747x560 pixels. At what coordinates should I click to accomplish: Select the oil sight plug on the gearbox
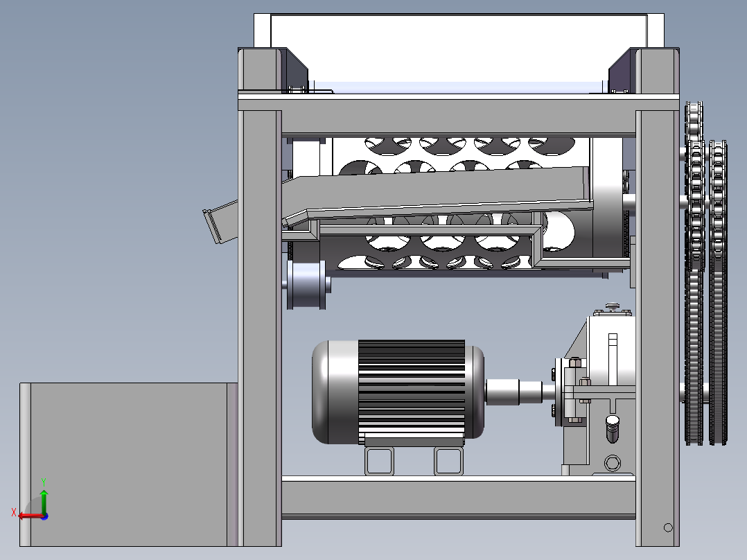pos(612,463)
